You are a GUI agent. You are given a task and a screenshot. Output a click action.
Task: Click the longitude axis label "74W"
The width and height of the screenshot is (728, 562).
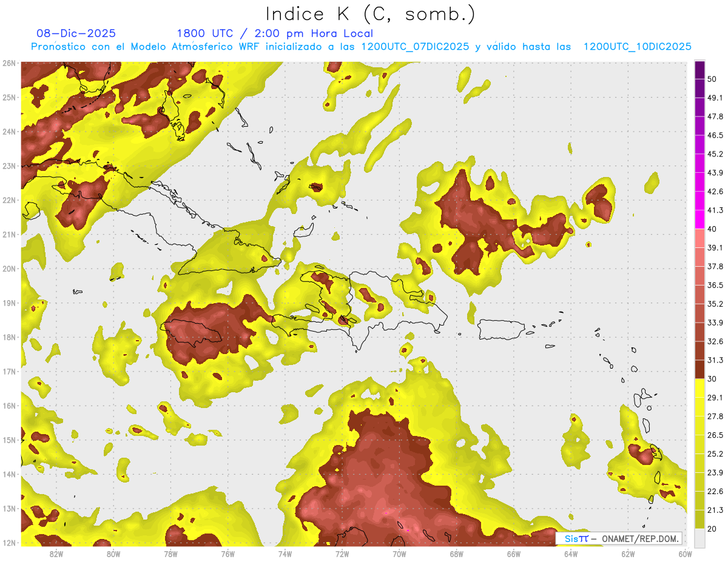pos(285,554)
